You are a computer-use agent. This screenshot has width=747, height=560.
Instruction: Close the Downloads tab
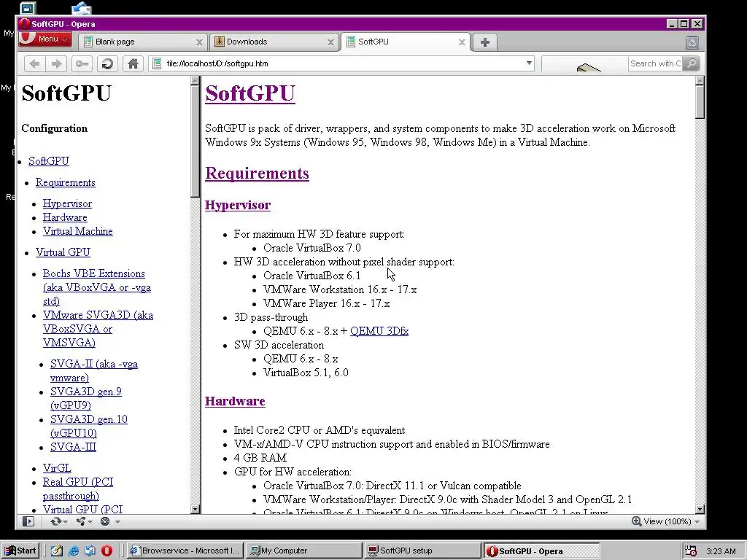(x=330, y=42)
